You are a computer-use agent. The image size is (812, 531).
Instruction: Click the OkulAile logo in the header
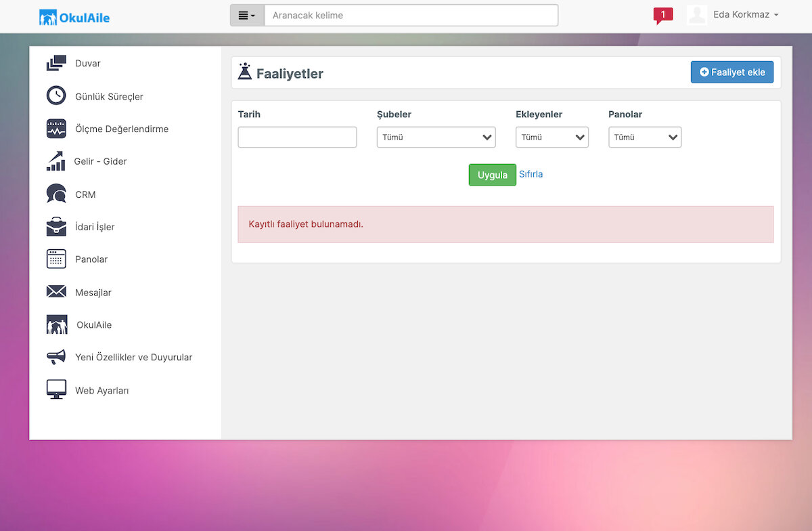tap(74, 17)
